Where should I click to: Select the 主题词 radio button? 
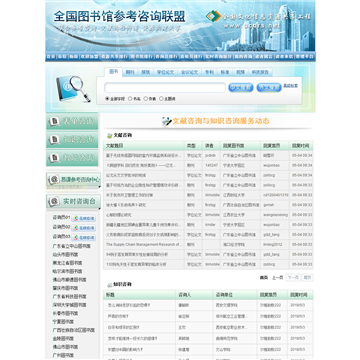(161, 99)
